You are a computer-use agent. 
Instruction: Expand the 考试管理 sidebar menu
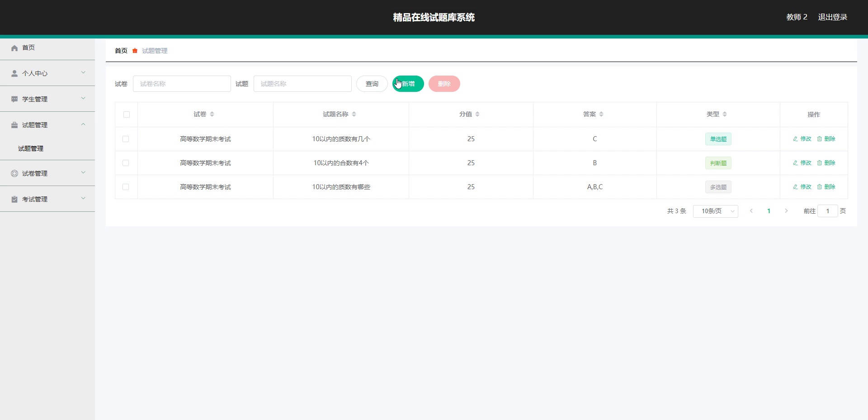tap(47, 199)
